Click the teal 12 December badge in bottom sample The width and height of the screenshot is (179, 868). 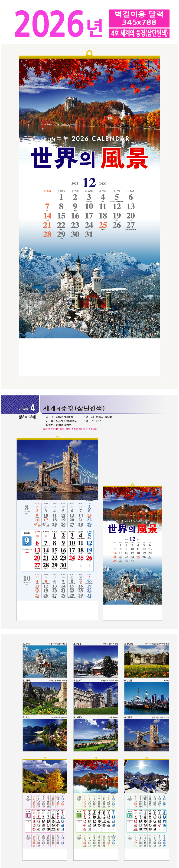point(129,816)
